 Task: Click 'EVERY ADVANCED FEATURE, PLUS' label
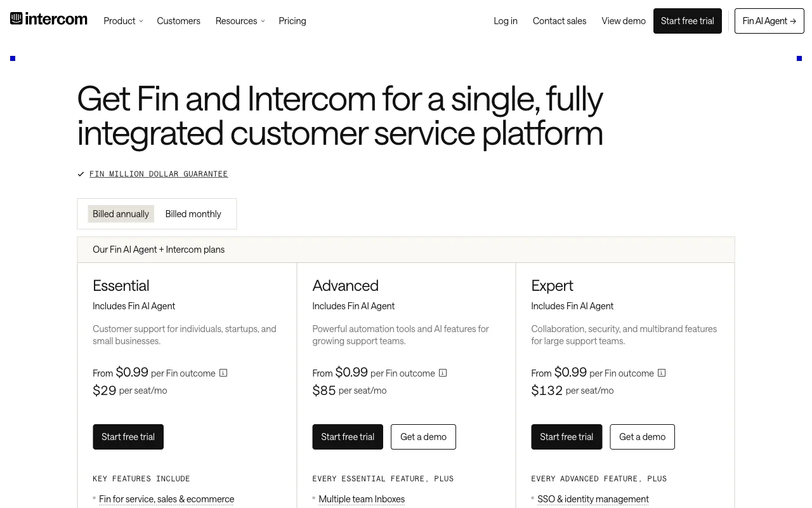coord(599,479)
